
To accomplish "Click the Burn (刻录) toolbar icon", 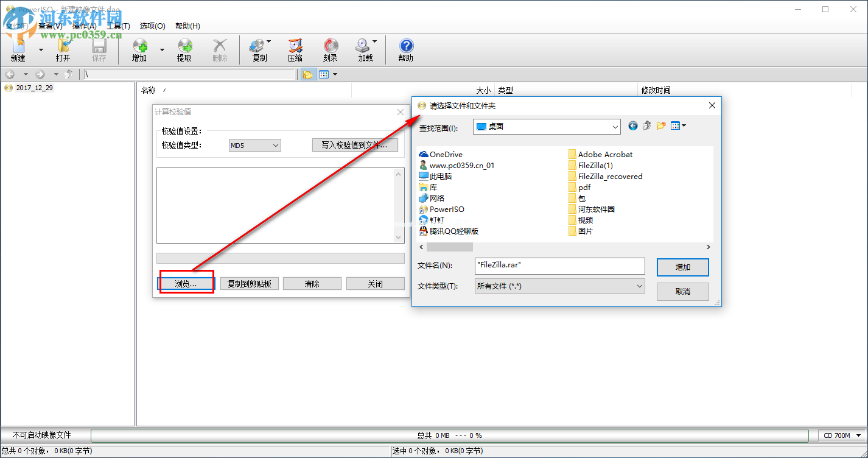I will pos(331,50).
